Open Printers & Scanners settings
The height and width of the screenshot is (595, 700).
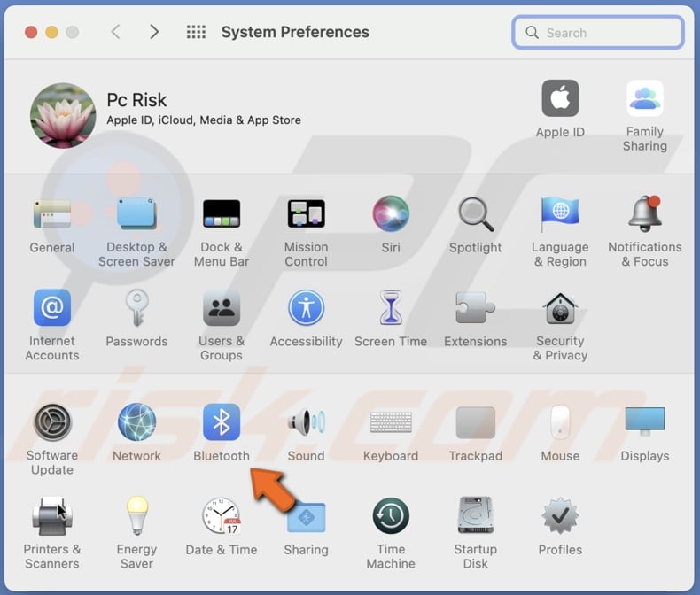(52, 516)
